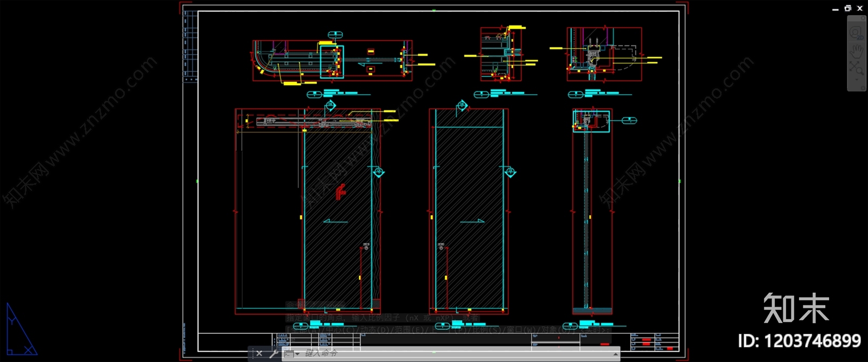
Task: Expand the zoom options arrow in navigation bar
Action: pos(857,79)
